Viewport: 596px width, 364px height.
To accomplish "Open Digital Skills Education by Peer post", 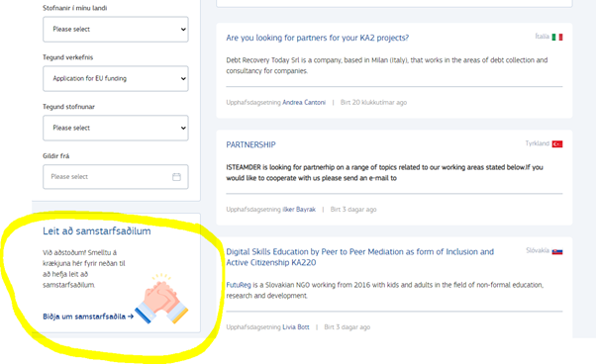I will (x=360, y=257).
